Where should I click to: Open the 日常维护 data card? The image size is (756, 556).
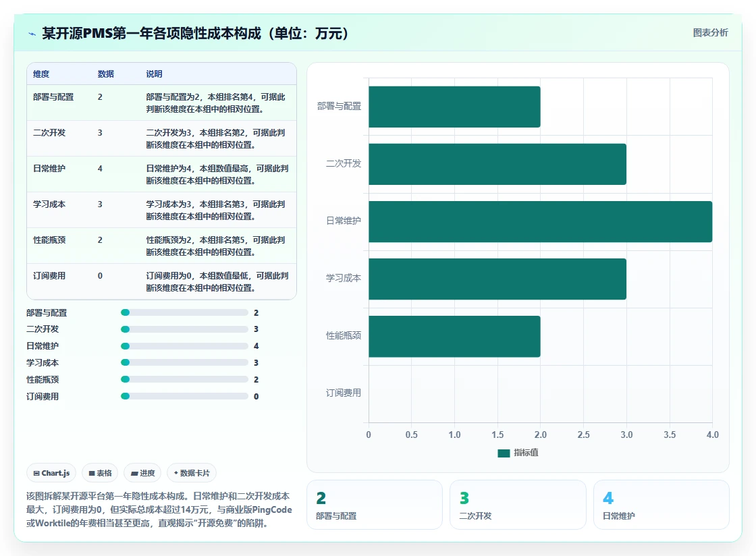pos(661,505)
